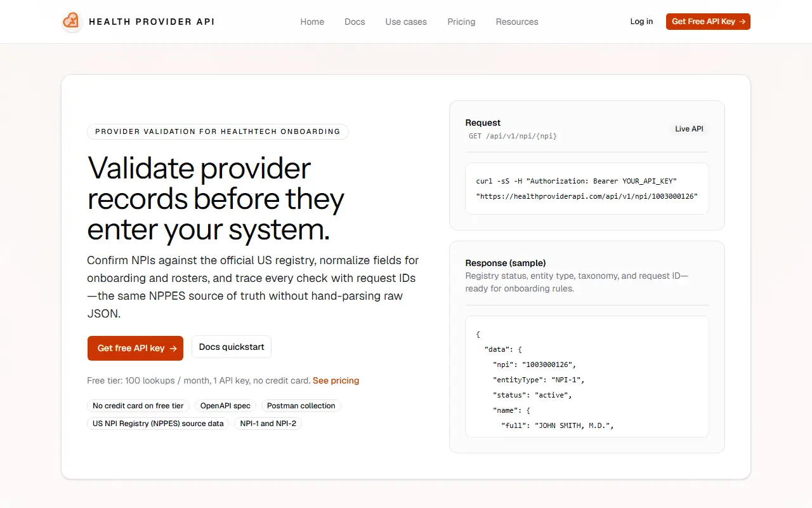Click the Live API badge
812x508 pixels.
pos(689,129)
